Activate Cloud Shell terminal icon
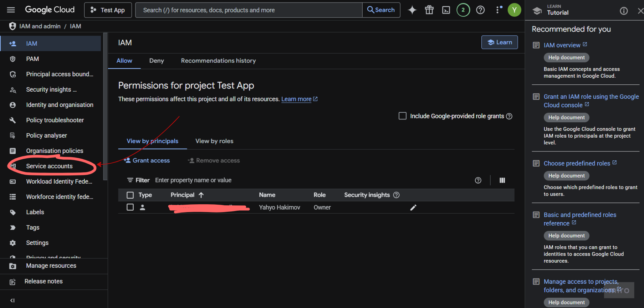This screenshot has width=644, height=308. click(x=446, y=10)
